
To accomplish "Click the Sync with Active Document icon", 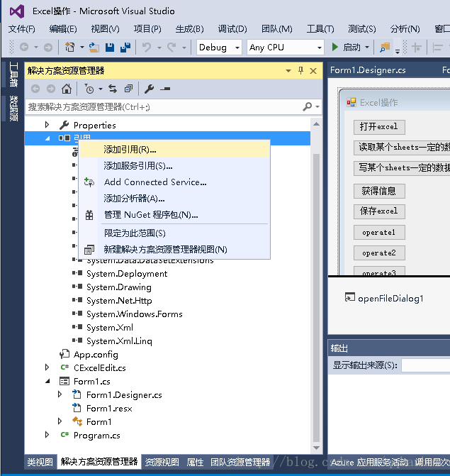I will point(113,89).
